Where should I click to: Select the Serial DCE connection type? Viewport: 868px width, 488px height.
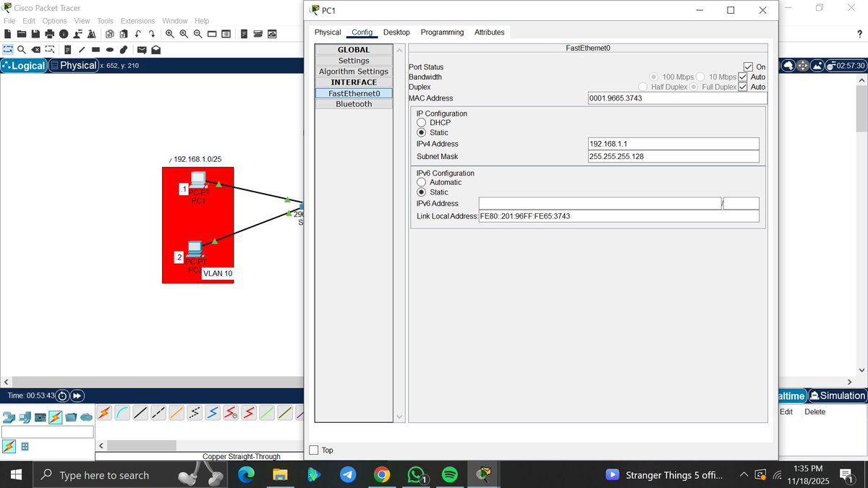[231, 413]
